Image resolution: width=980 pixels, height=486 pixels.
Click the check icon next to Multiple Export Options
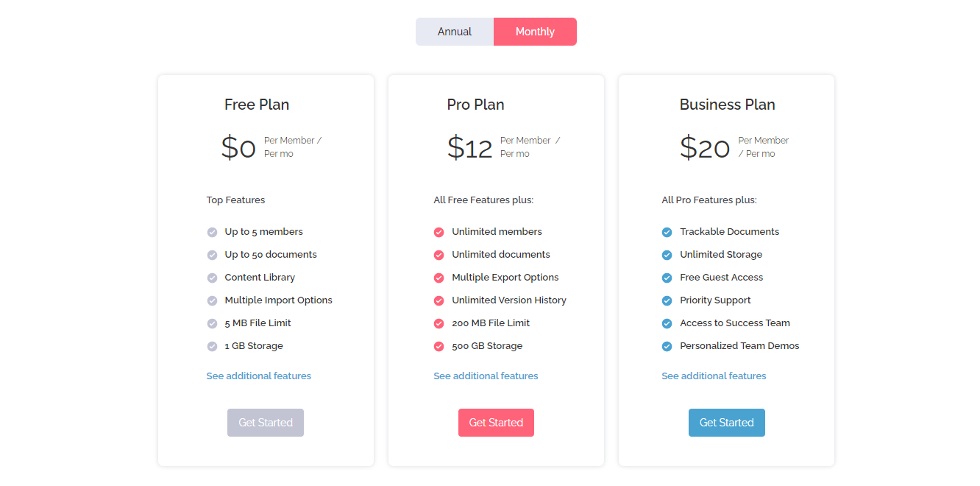click(x=439, y=278)
